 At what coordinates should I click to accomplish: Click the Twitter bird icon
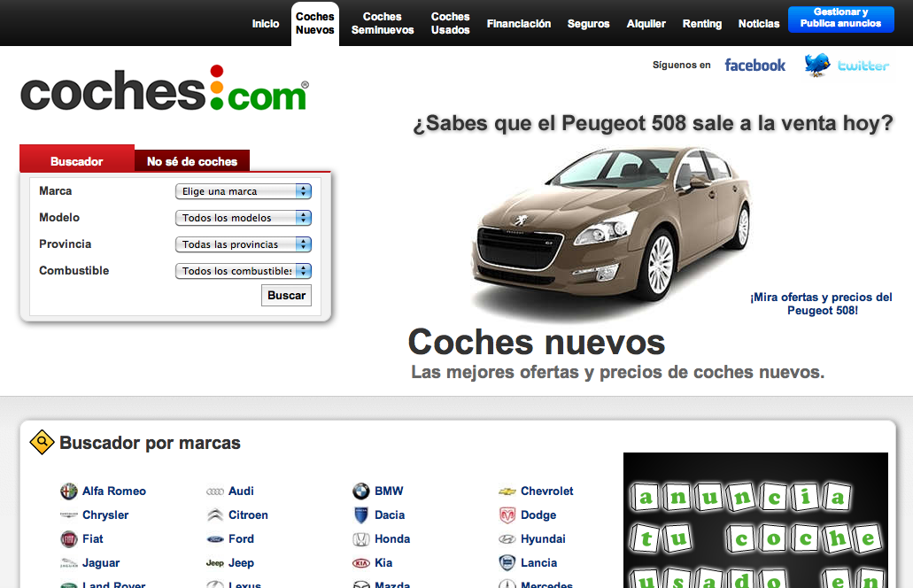pyautogui.click(x=816, y=65)
